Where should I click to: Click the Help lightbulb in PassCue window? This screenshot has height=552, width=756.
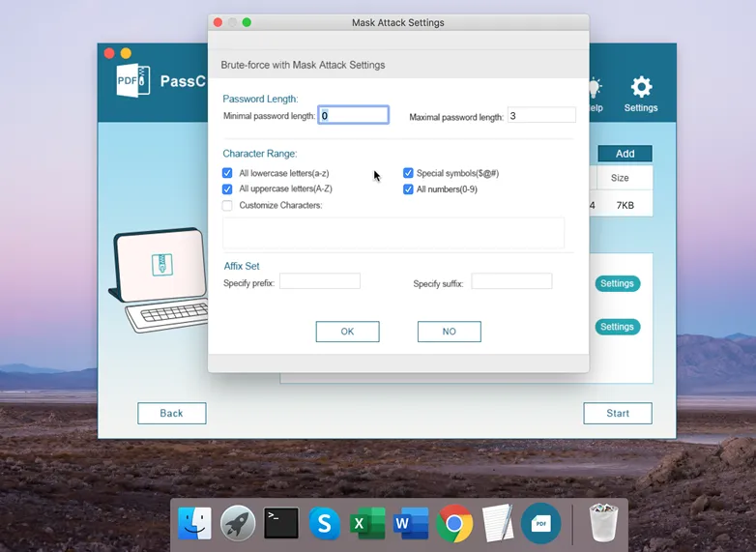595,95
